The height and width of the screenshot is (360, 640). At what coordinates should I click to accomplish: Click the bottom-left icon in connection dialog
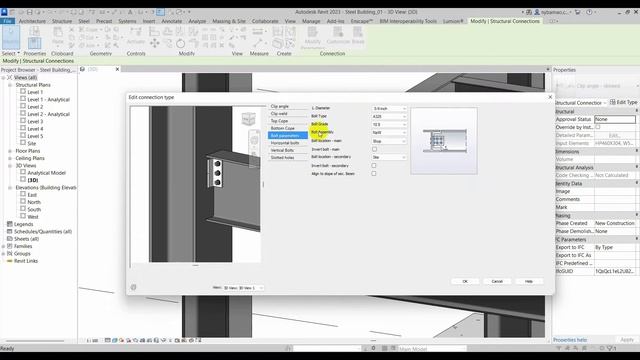point(133,287)
